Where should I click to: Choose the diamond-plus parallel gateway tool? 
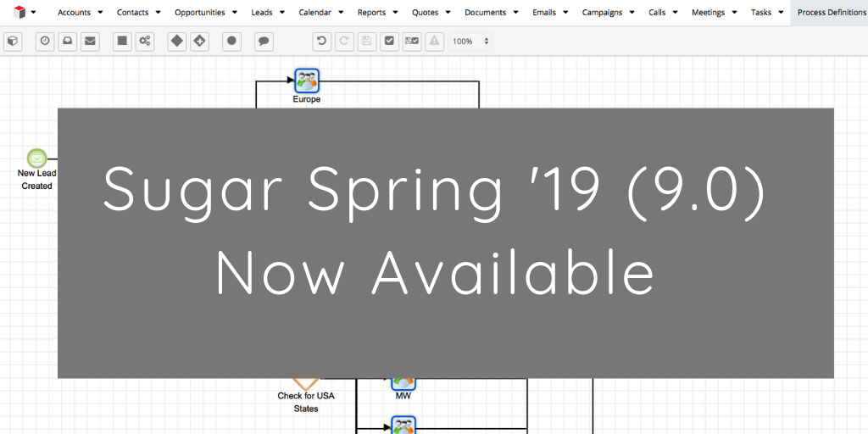200,41
